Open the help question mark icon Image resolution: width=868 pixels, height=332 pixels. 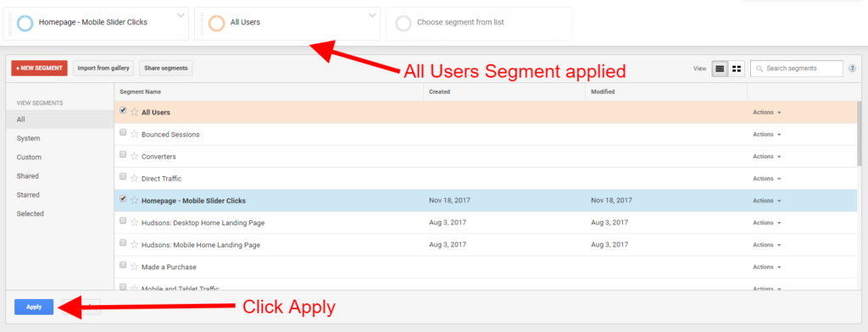pyautogui.click(x=852, y=69)
